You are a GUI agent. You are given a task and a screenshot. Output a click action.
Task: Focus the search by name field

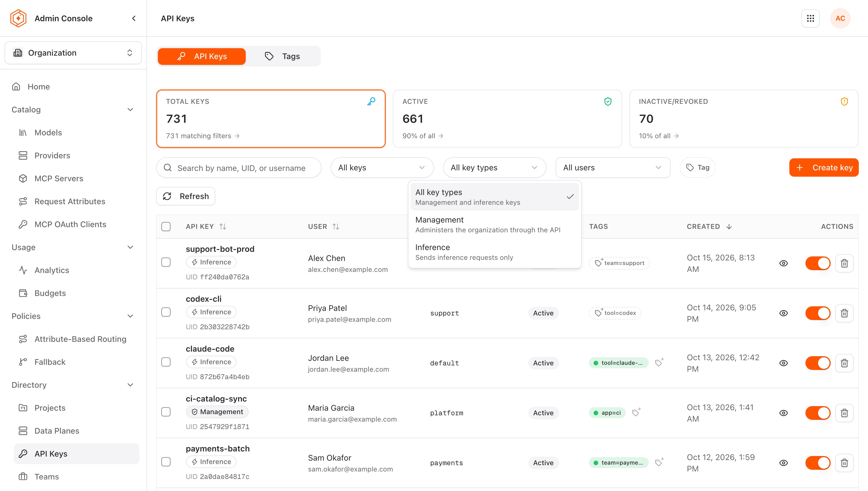point(239,167)
